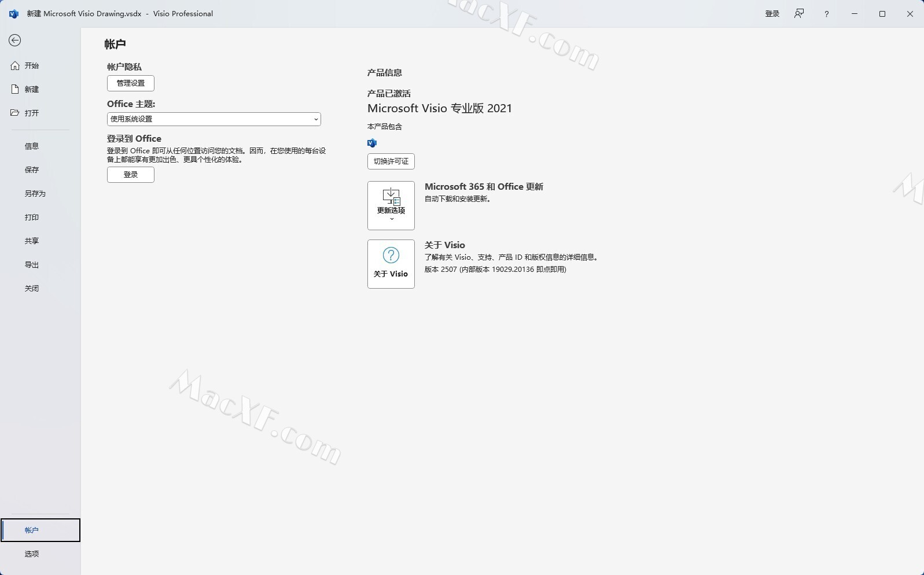Image resolution: width=924 pixels, height=575 pixels.
Task: Click the Microsoft Visio 专业版 2021 text
Action: (x=440, y=109)
